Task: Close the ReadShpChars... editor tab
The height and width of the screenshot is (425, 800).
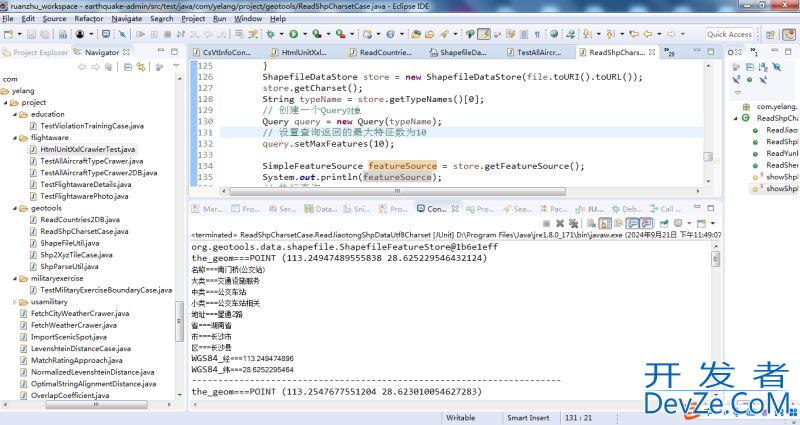Action: pos(652,52)
